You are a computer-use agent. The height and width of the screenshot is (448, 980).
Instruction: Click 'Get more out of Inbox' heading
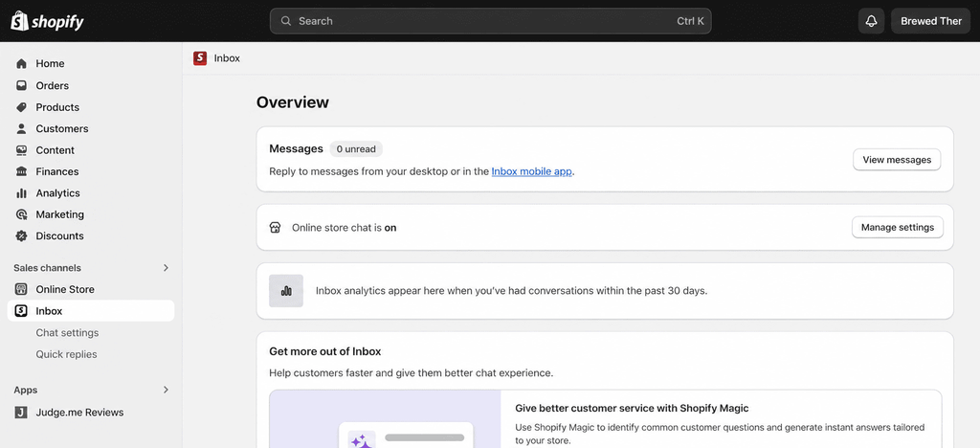click(325, 351)
